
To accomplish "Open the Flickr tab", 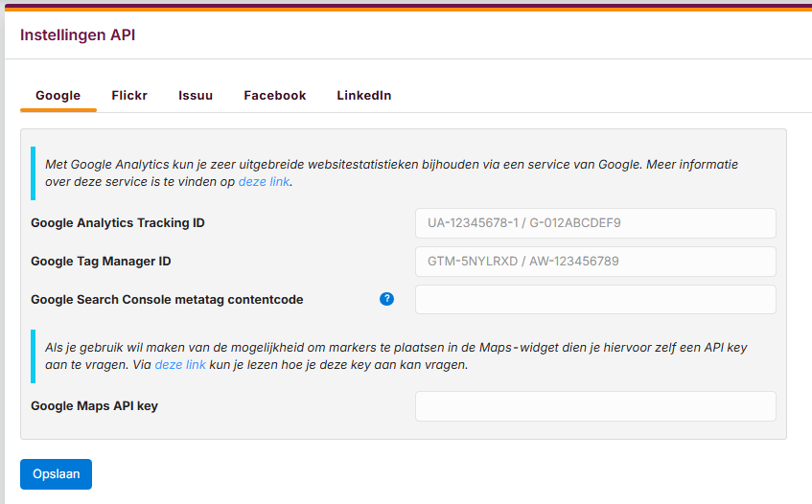I will tap(129, 96).
